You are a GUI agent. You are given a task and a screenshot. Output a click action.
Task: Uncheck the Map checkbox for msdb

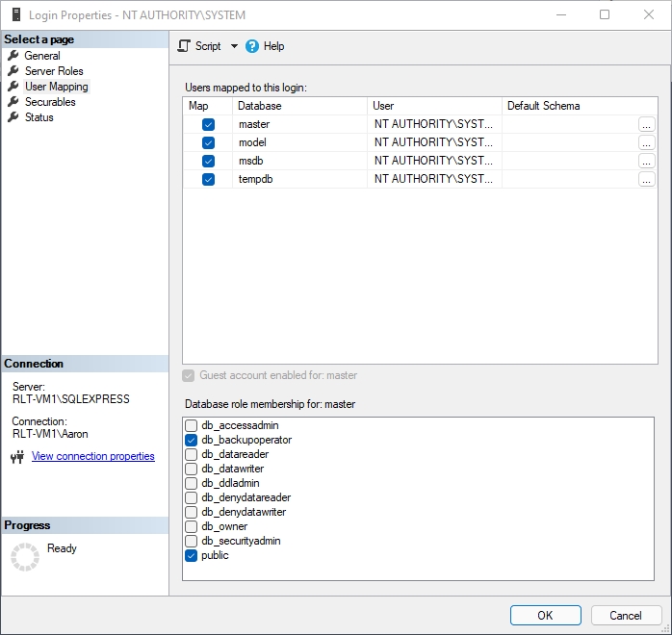point(208,161)
